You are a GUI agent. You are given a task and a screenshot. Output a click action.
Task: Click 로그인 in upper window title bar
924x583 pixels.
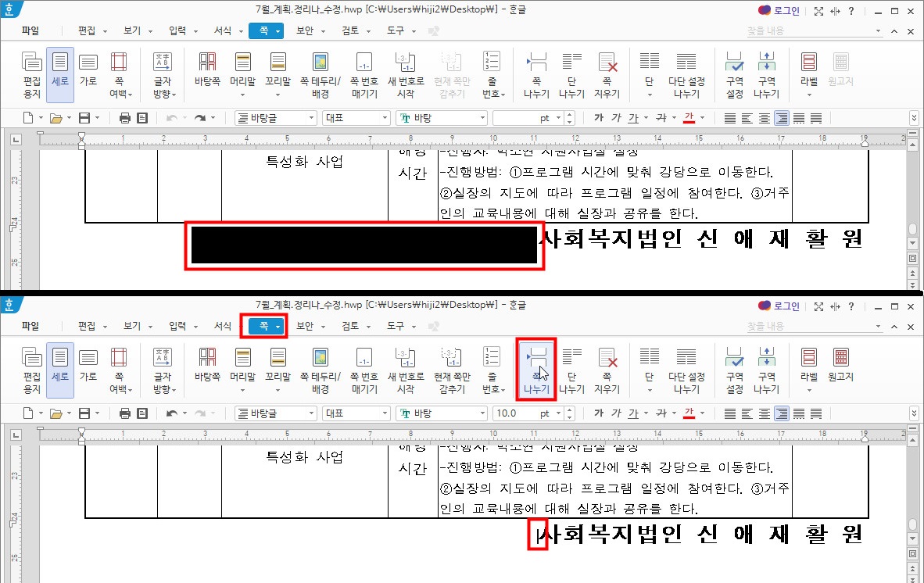[779, 11]
